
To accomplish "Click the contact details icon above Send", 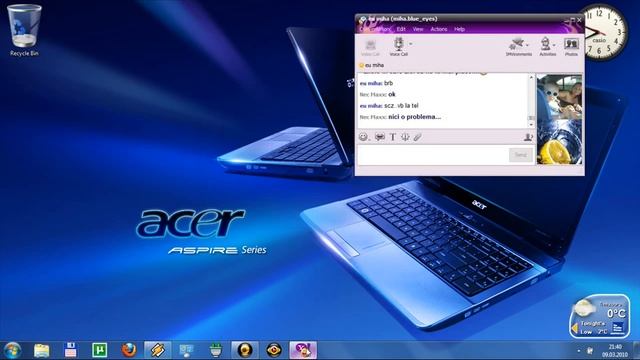I will [x=528, y=137].
